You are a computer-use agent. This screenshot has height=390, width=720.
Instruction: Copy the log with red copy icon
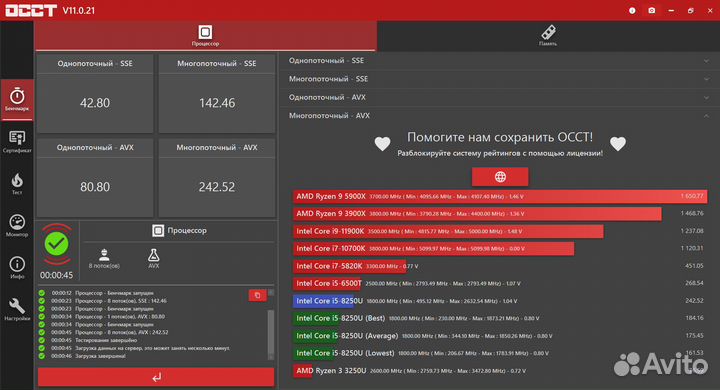click(257, 295)
